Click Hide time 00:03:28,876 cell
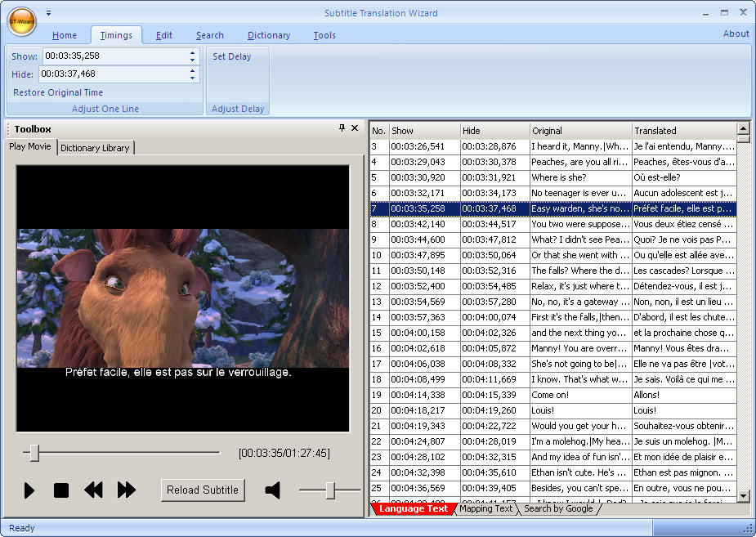This screenshot has width=756, height=537. click(x=494, y=146)
